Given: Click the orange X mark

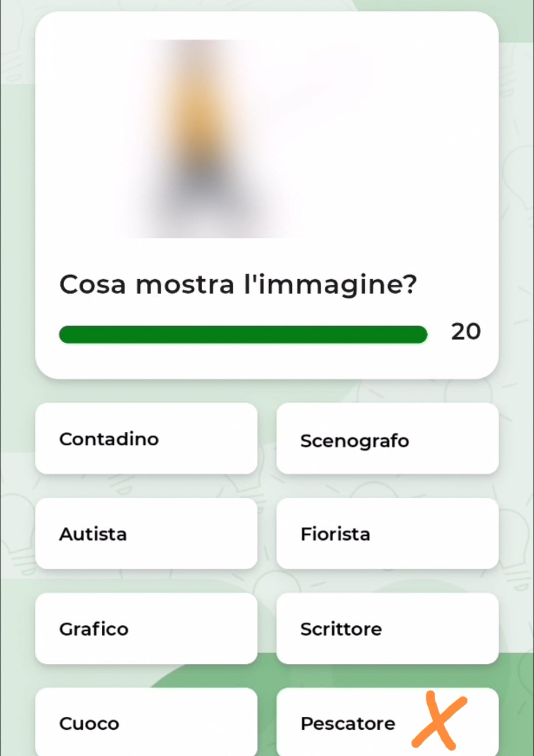Looking at the screenshot, I should [x=439, y=720].
